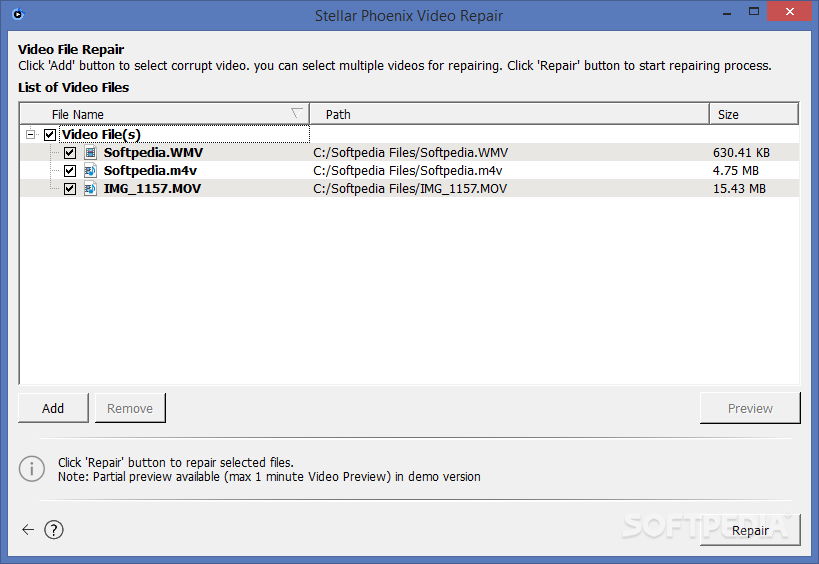Screen dimensions: 819x564
Task: Select the Softpedia.m4v file name
Action: point(150,171)
